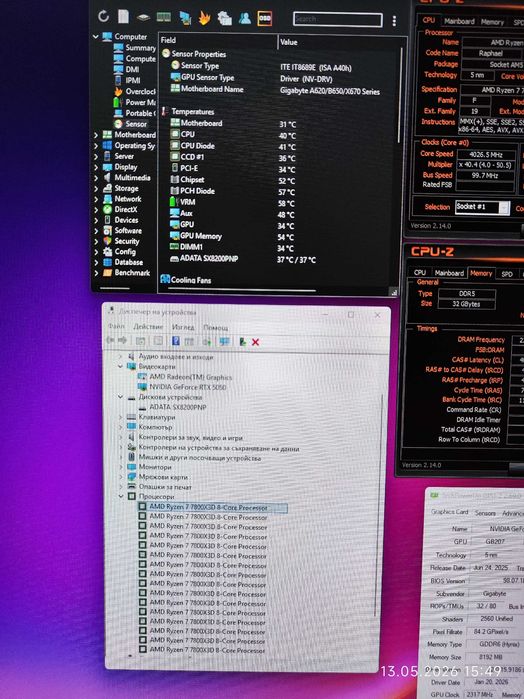Select ADATA SX8200PNP in Device Manager

click(173, 407)
